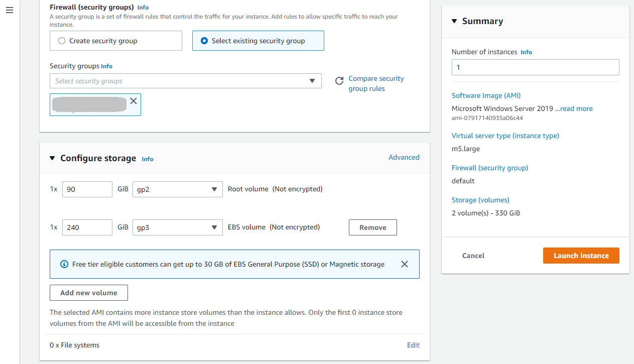Select Create security group option
Image resolution: width=634 pixels, height=364 pixels.
pos(62,41)
